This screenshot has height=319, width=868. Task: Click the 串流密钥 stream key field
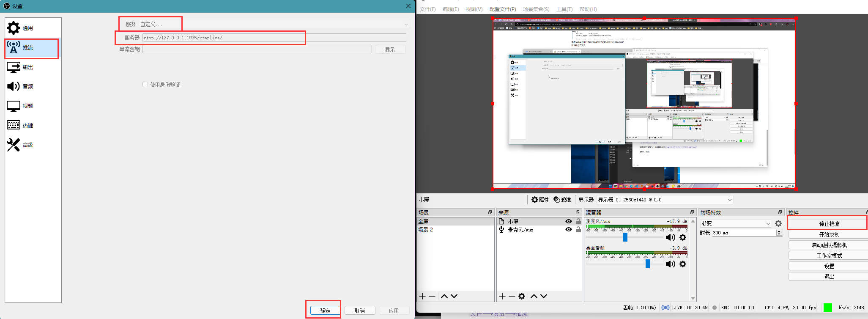[x=257, y=49]
